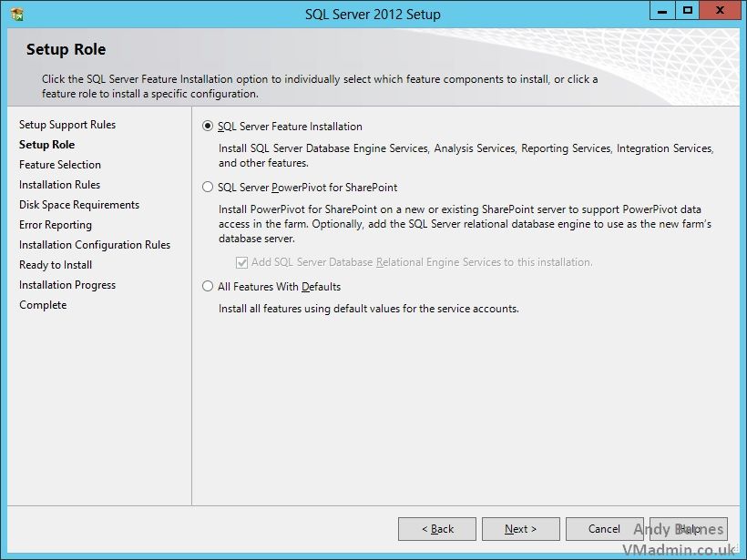This screenshot has width=747, height=560.
Task: Open Installation Configuration Rules step
Action: point(95,245)
